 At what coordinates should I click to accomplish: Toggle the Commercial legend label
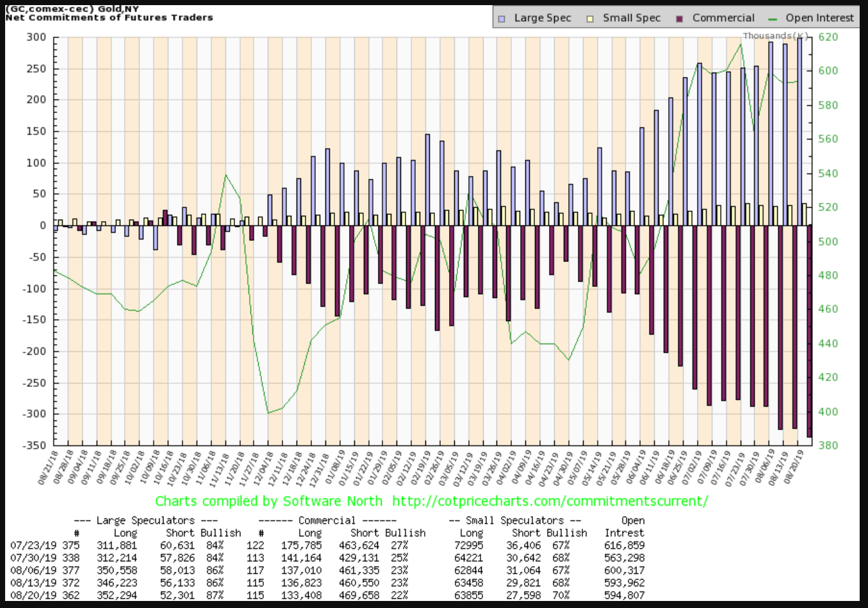click(x=723, y=18)
